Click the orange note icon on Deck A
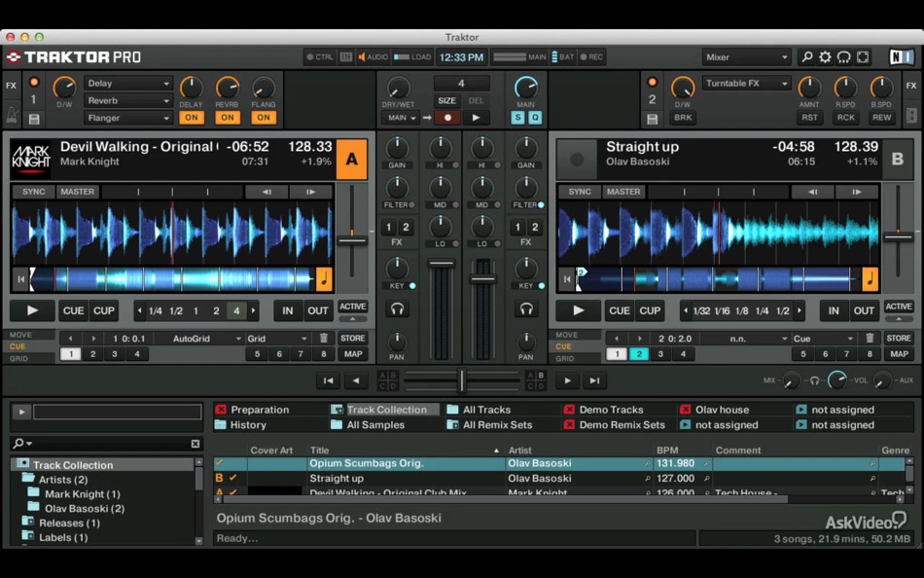 [324, 280]
